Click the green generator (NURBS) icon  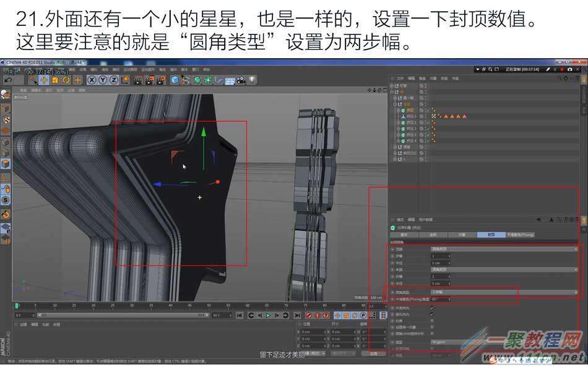(197, 80)
